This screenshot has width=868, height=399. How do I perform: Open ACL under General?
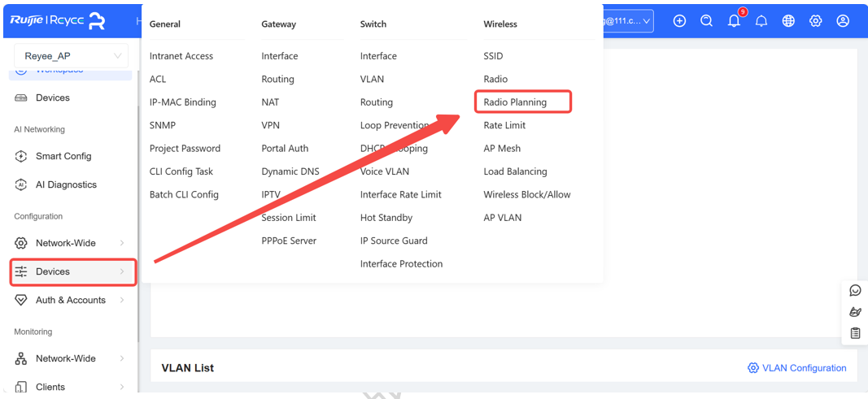pyautogui.click(x=157, y=79)
